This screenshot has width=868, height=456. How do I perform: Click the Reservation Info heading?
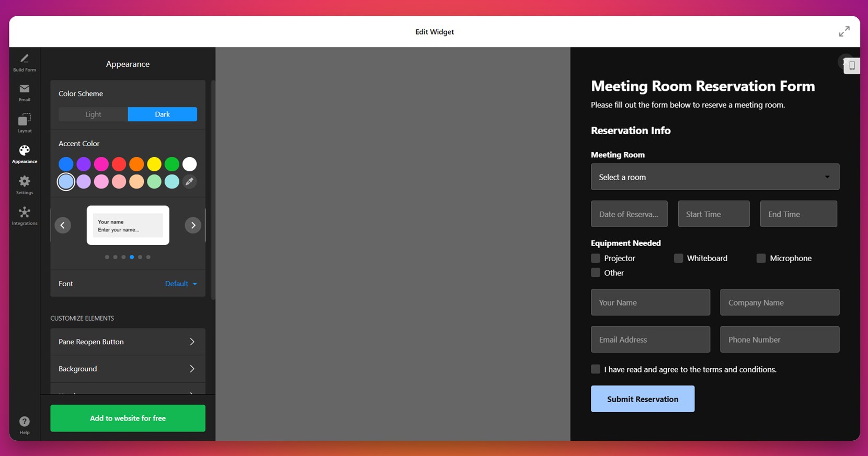pos(631,131)
